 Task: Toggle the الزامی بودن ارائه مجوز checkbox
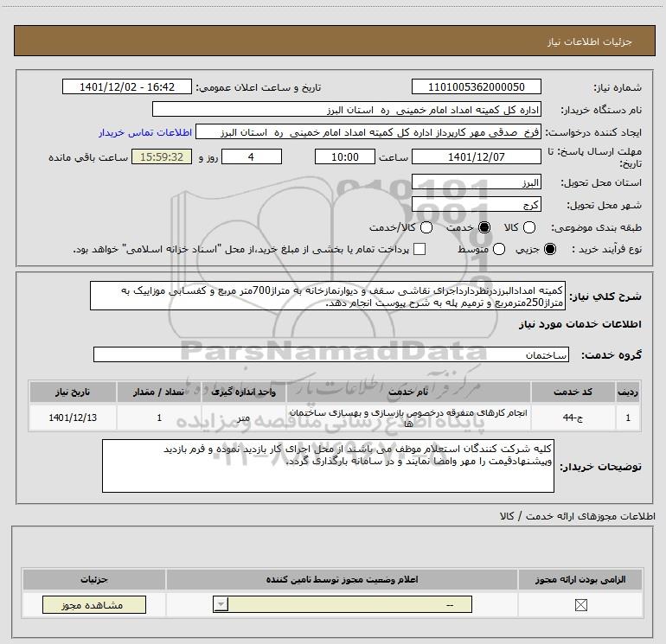(x=580, y=604)
